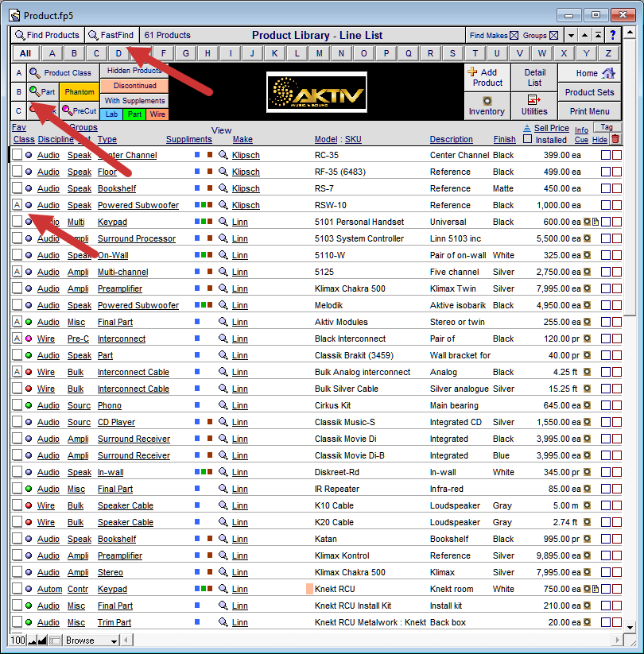Open Powered Subwoofer type for RSW-10
The height and width of the screenshot is (654, 644).
click(x=138, y=205)
